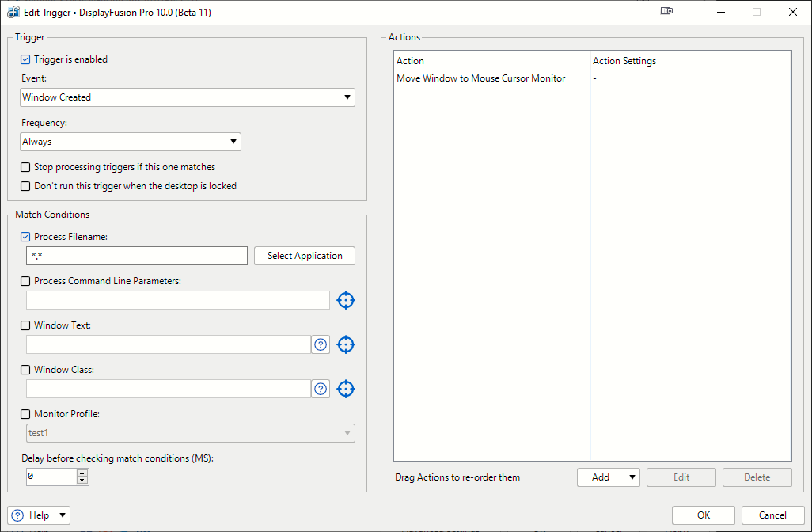The image size is (812, 532).
Task: Expand the Frequency dropdown set to Always
Action: click(x=131, y=142)
